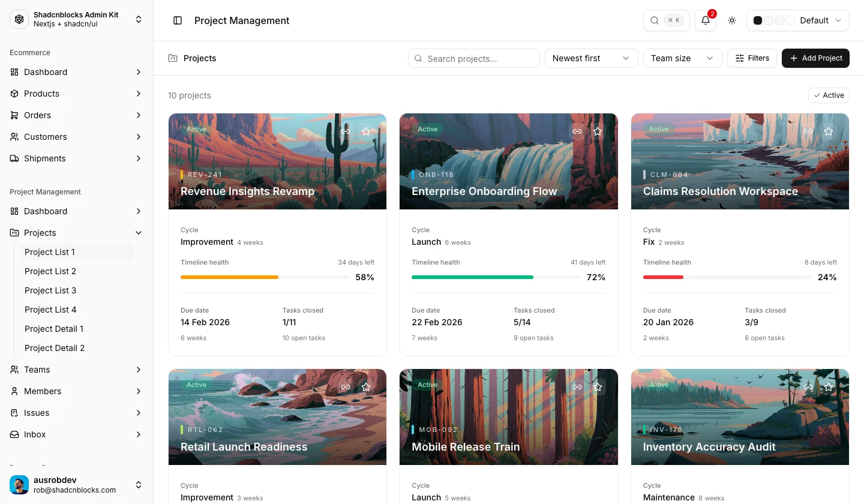Screen dimensions: 864x504
Task: Focus the Search projects input field
Action: (x=474, y=58)
